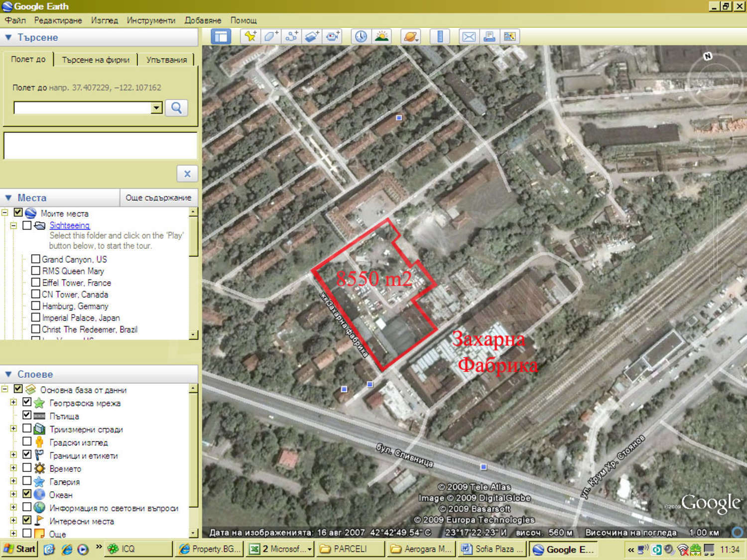Select Информация по световни въпроси layer row

click(x=114, y=508)
